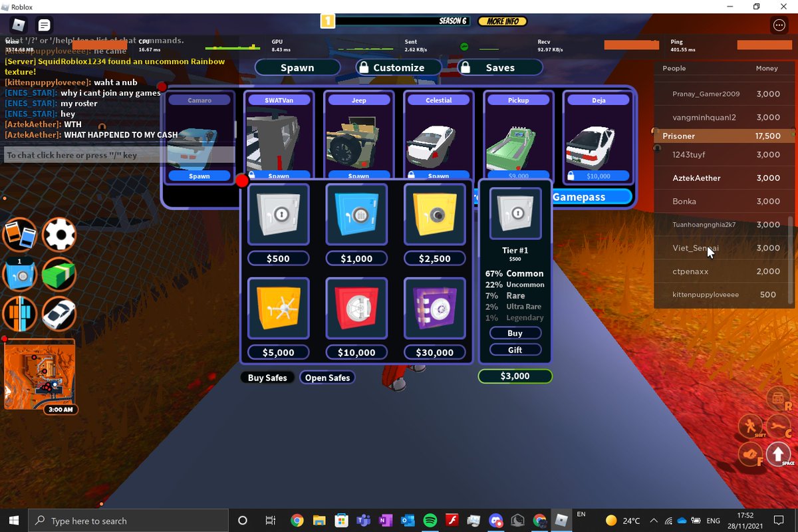Click the minimap thumbnail
This screenshot has height=532, width=798.
40,376
